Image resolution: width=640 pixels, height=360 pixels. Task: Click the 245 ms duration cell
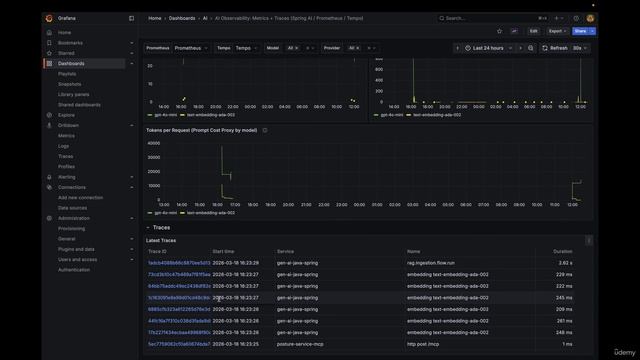coord(564,298)
